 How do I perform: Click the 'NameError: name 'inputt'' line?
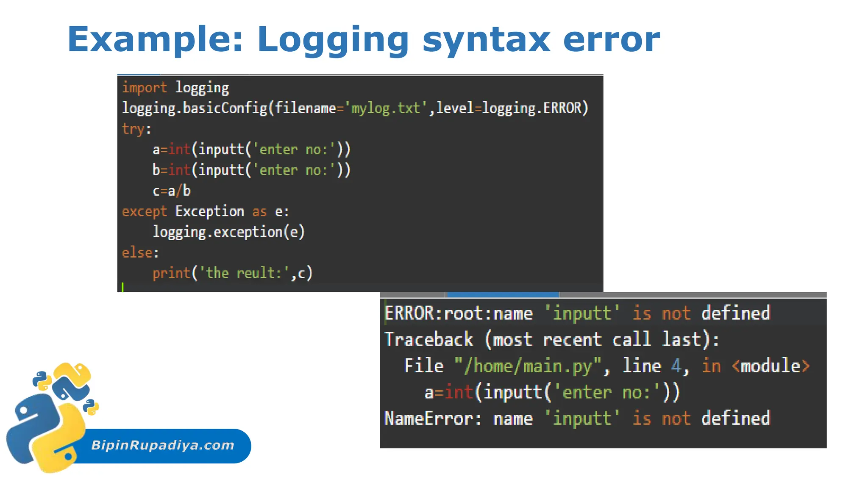coord(577,419)
